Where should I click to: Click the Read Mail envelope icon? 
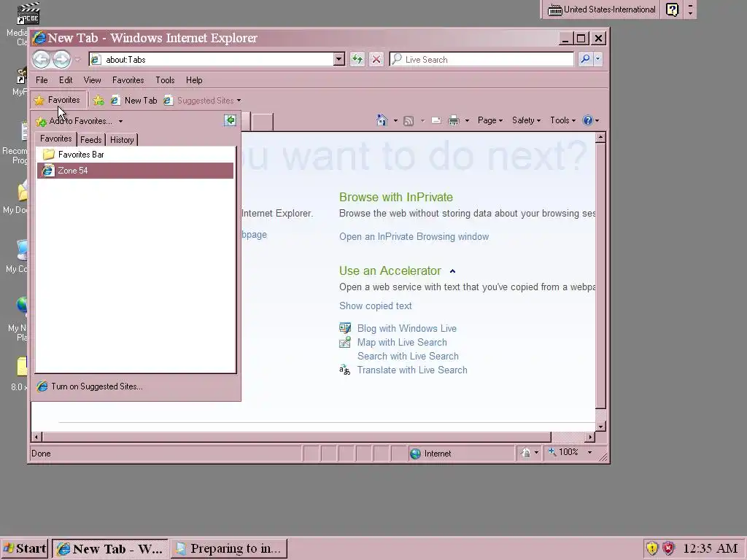click(436, 120)
